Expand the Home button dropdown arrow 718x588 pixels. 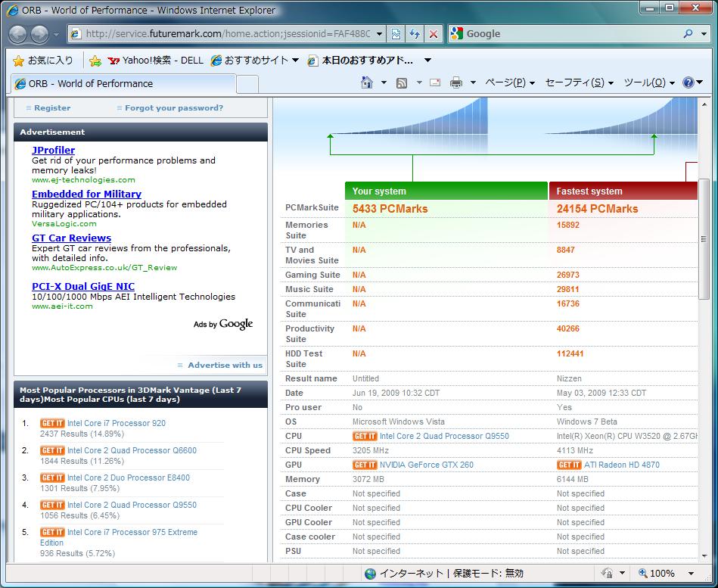[384, 83]
